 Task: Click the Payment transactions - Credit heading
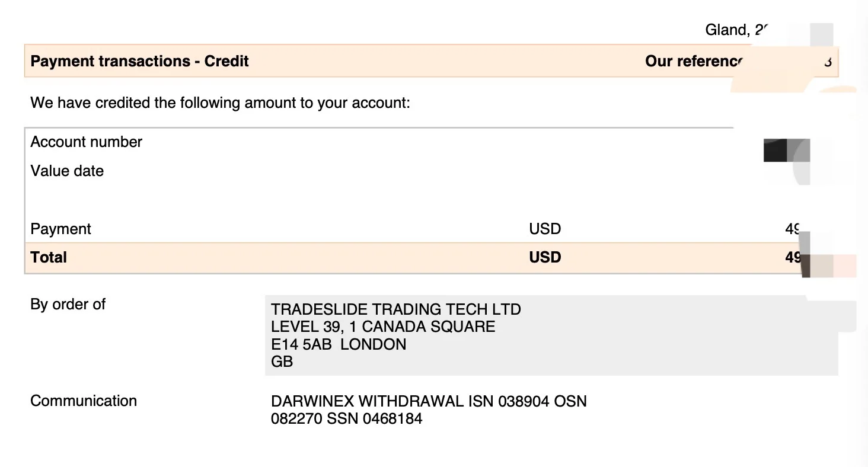[x=139, y=61]
